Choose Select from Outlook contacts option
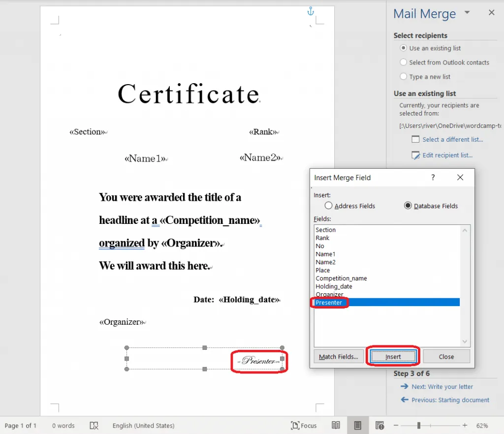Image resolution: width=504 pixels, height=434 pixels. point(404,62)
